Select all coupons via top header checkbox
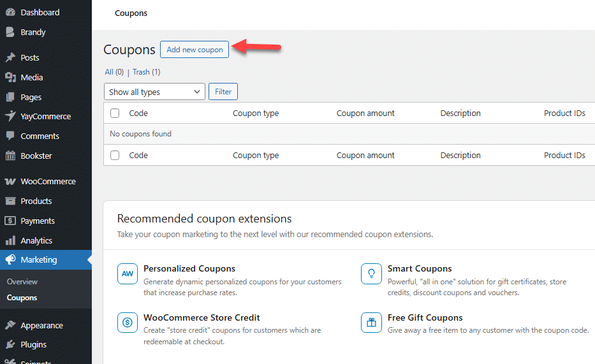Viewport: 595px width, 364px height. (x=115, y=113)
